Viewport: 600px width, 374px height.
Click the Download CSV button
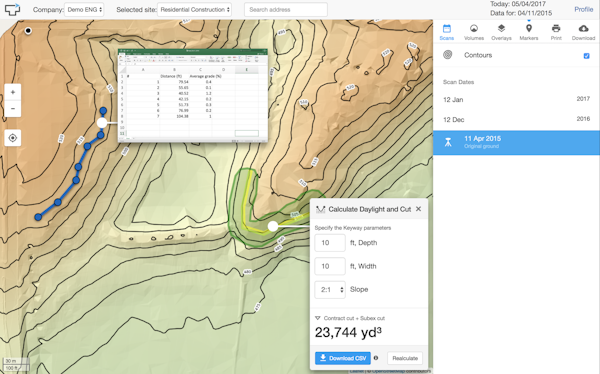tap(343, 358)
